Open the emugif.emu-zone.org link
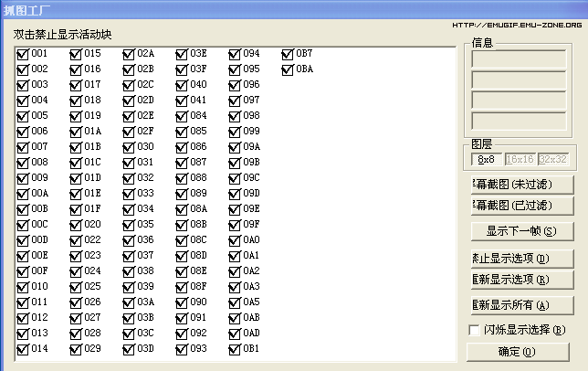The height and width of the screenshot is (371, 588). [517, 26]
